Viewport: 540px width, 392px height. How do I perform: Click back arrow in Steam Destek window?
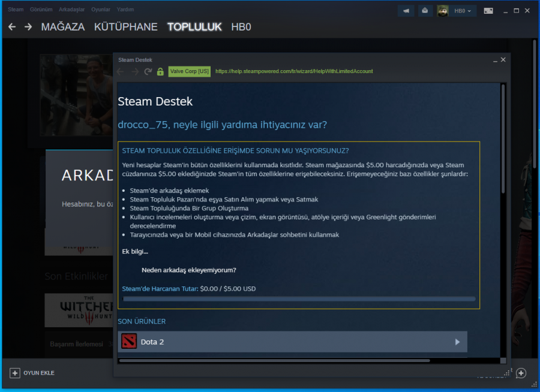click(x=121, y=71)
